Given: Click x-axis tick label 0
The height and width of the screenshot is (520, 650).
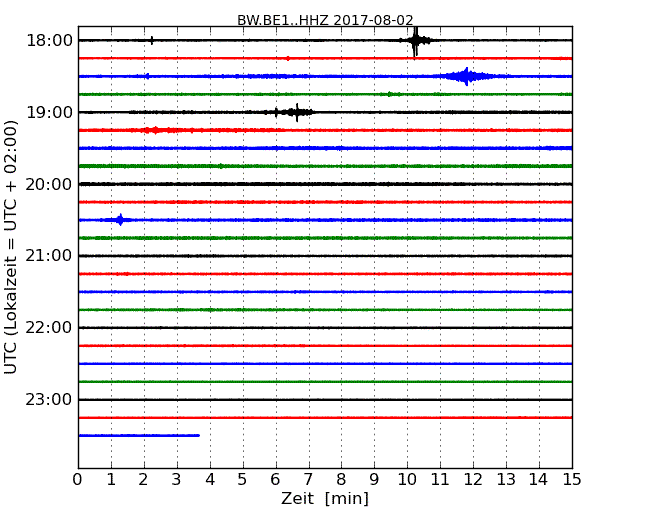Looking at the screenshot, I should [x=78, y=479].
